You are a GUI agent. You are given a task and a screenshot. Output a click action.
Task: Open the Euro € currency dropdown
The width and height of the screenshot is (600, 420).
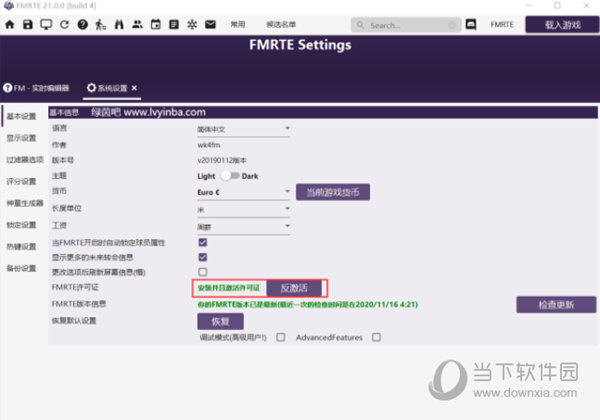point(243,192)
